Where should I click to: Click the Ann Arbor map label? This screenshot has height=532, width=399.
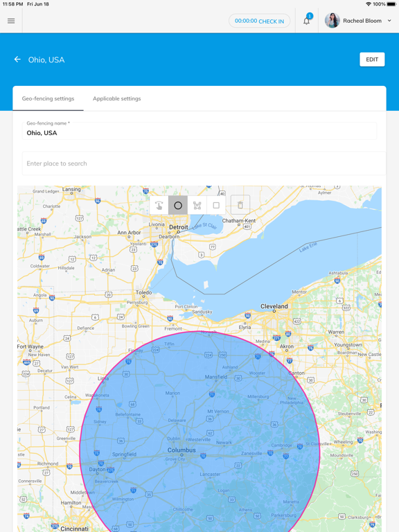(x=129, y=233)
